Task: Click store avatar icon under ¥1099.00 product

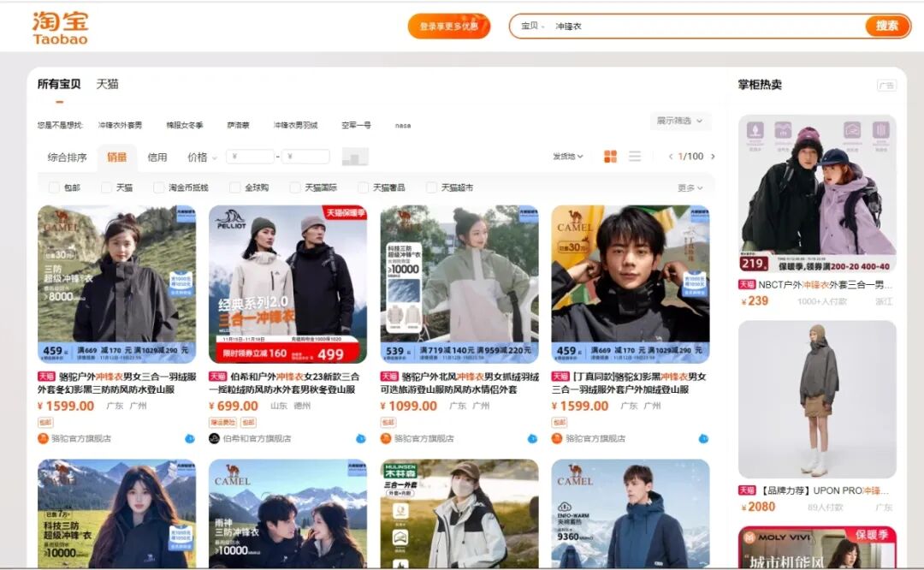Action: (385, 438)
